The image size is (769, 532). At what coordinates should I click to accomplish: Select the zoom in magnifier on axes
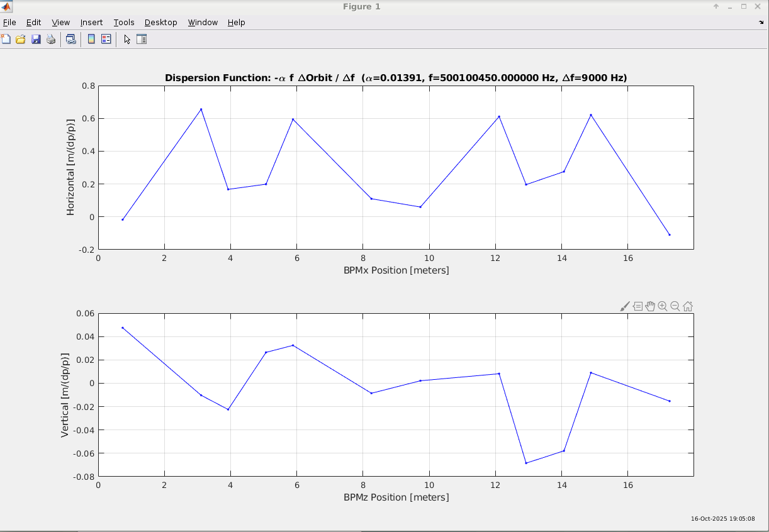(x=663, y=306)
